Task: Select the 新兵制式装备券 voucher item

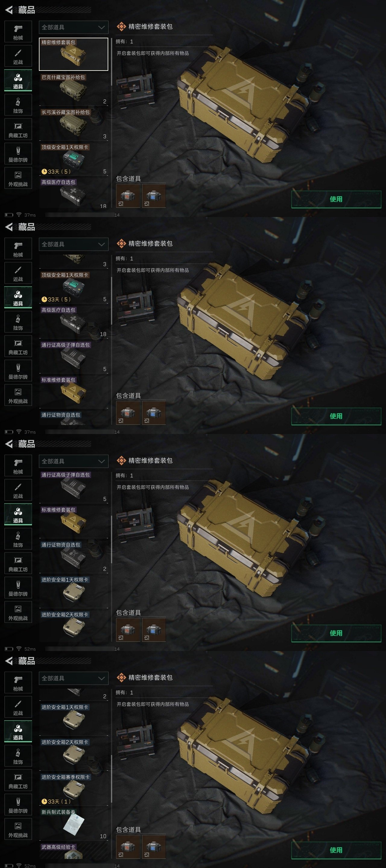Action: pyautogui.click(x=74, y=824)
